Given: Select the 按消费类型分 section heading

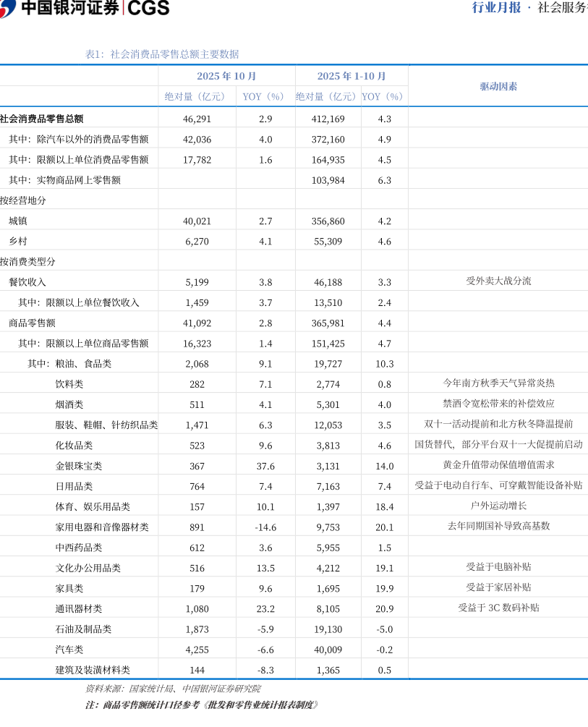Looking at the screenshot, I should coord(27,261).
